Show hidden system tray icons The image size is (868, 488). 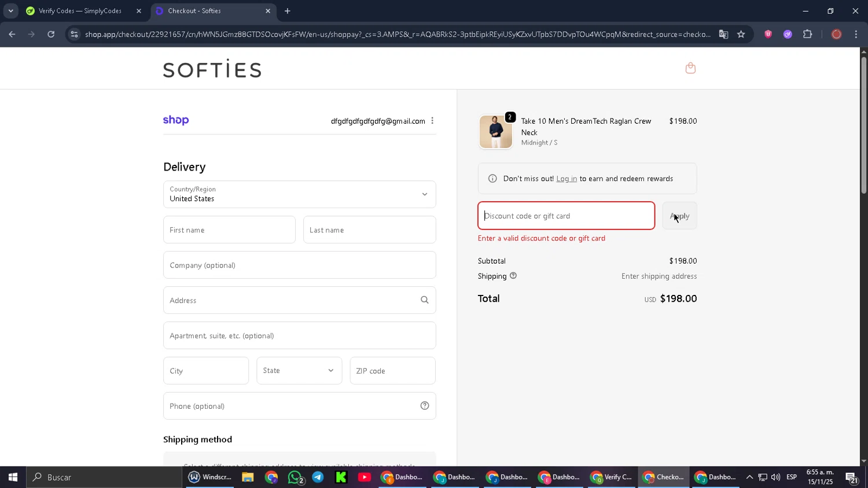[749, 477]
